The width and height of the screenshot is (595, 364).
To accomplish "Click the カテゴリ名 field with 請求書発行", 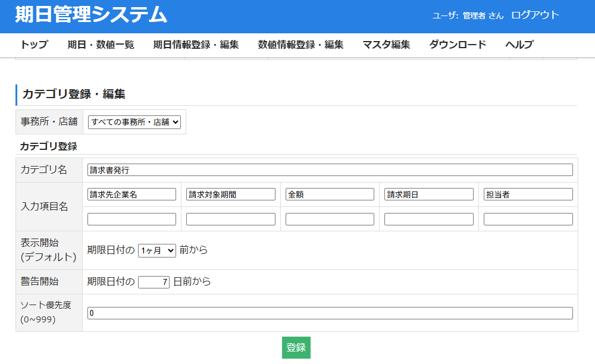I will 330,170.
